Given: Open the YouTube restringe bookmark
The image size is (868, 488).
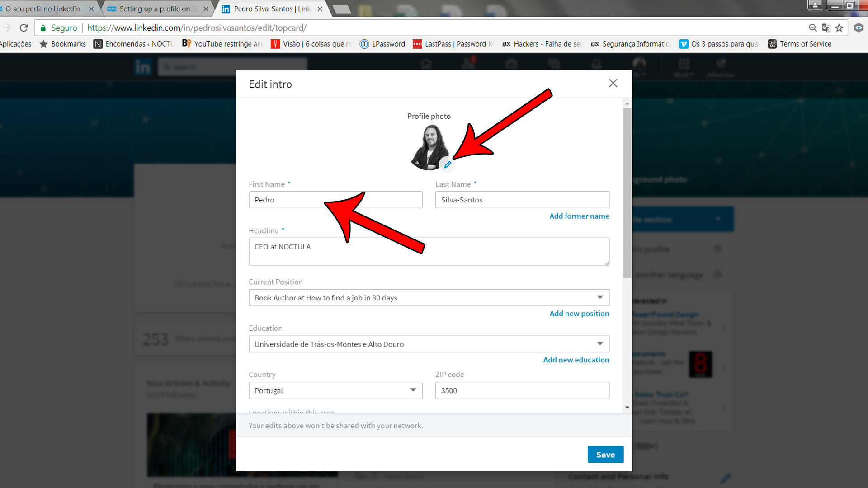Looking at the screenshot, I should [x=222, y=44].
